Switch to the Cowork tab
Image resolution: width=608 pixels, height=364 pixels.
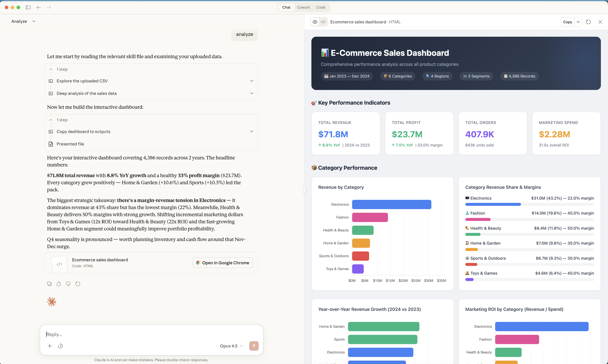point(304,7)
